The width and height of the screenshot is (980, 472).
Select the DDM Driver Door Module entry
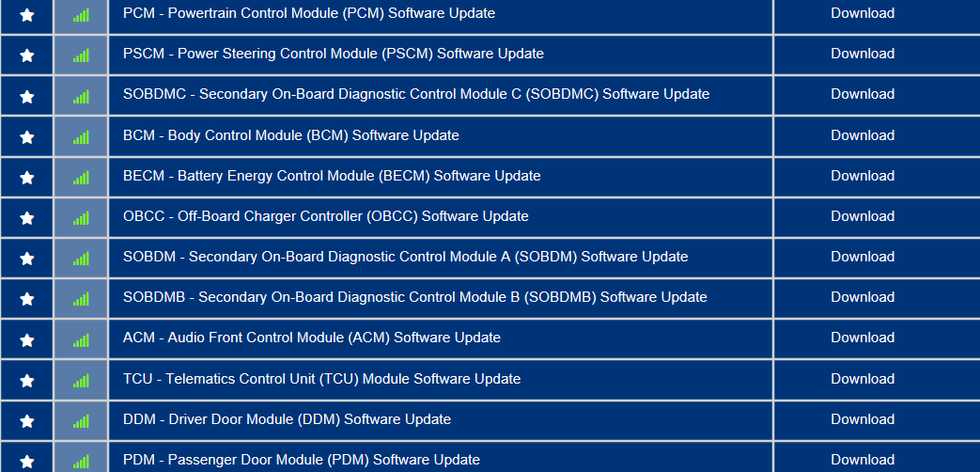287,419
